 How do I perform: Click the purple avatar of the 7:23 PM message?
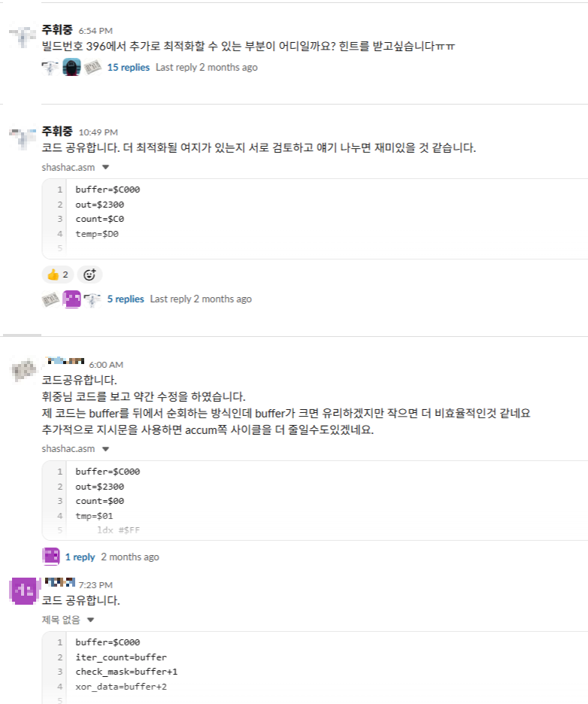point(23,590)
